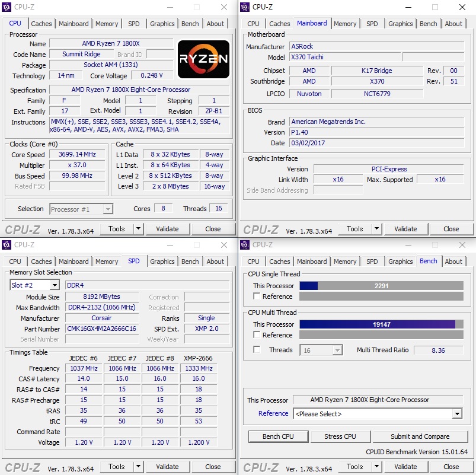Open About tab in the Bench window
476x475 pixels.
(x=453, y=262)
